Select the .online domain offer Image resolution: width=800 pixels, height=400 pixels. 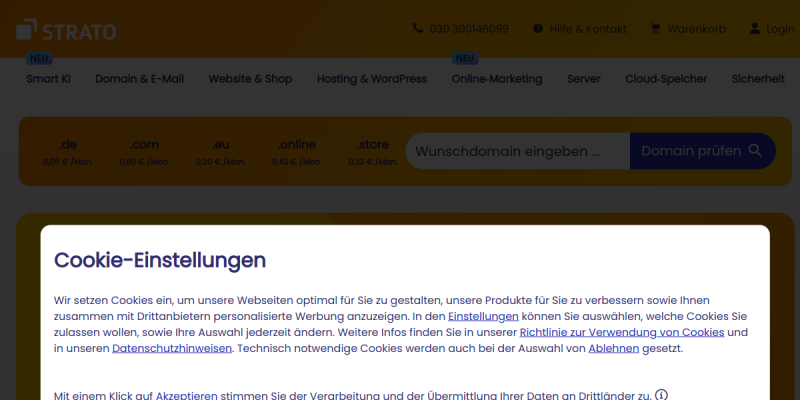(x=296, y=152)
